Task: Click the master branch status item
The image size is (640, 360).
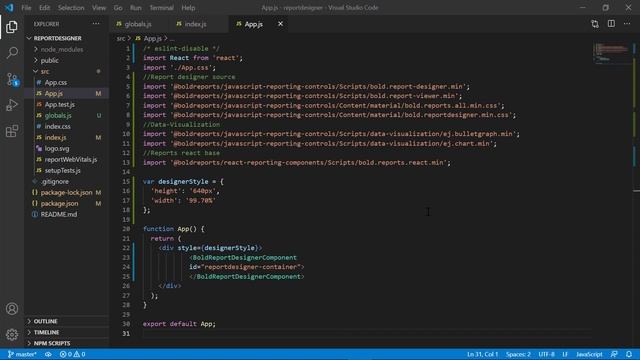Action: pyautogui.click(x=22, y=354)
